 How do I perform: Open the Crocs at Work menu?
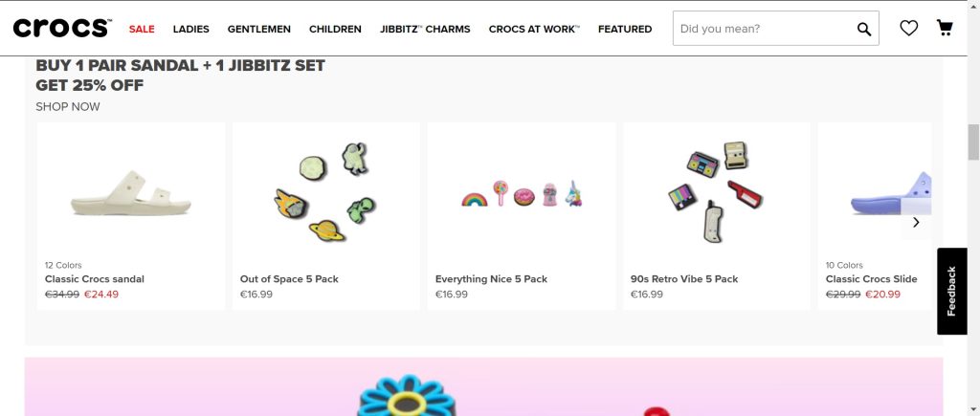pyautogui.click(x=534, y=29)
